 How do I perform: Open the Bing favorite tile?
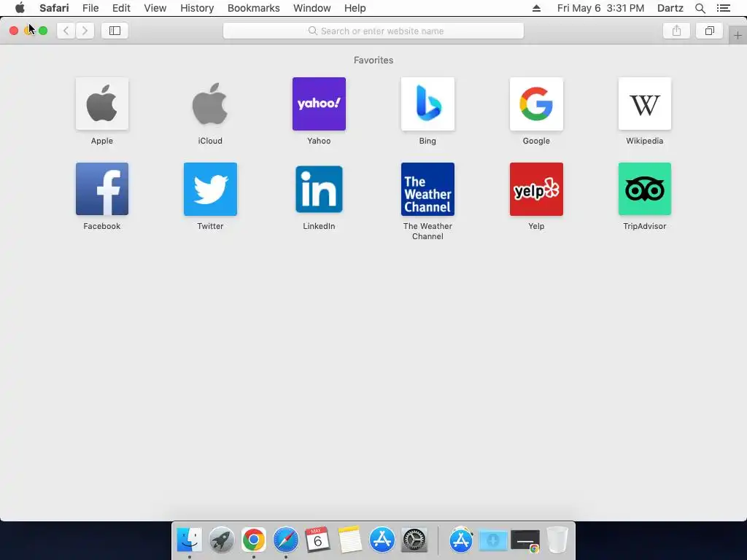427,104
